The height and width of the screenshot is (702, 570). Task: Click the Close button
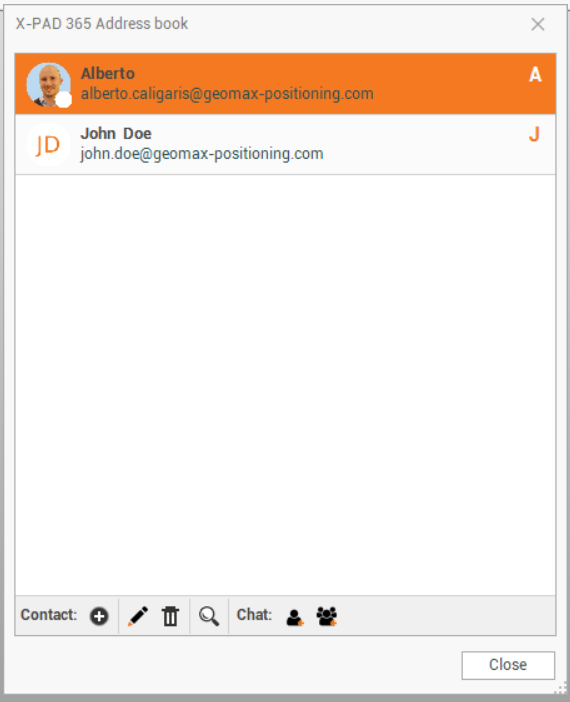508,665
